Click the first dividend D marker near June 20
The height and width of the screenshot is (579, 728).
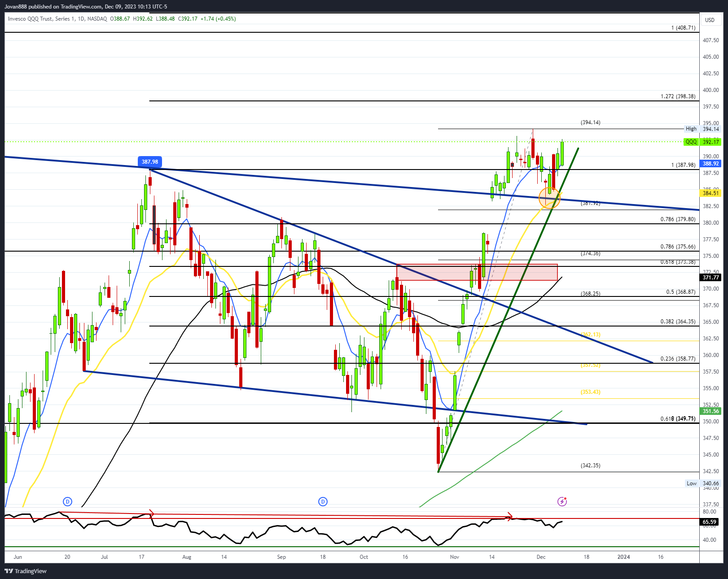(x=67, y=501)
